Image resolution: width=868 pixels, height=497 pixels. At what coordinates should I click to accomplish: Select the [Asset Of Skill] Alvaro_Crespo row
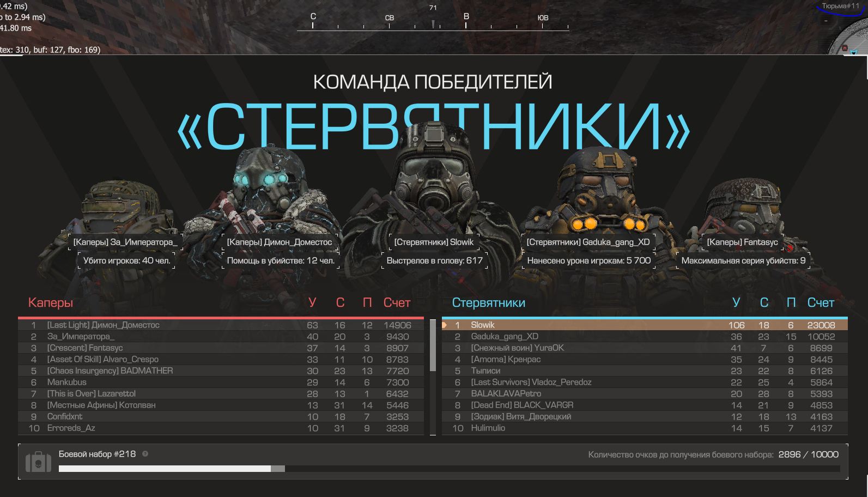pos(221,360)
